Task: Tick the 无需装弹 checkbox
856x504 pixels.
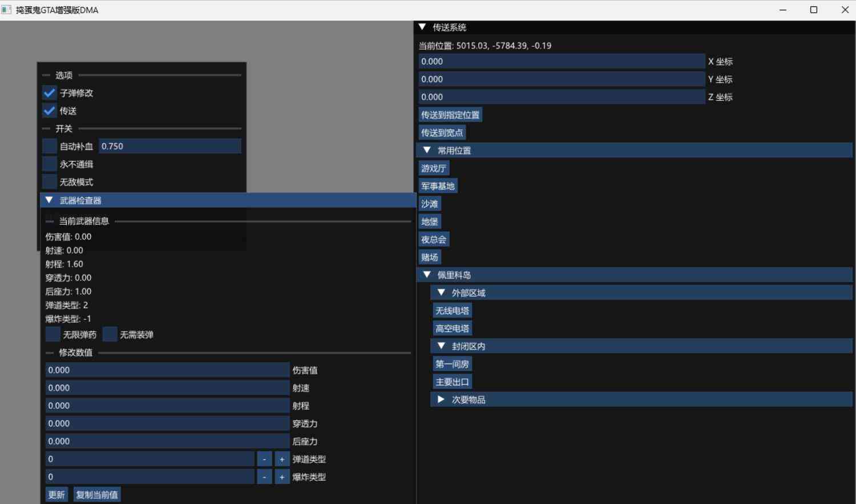Action: pyautogui.click(x=110, y=334)
